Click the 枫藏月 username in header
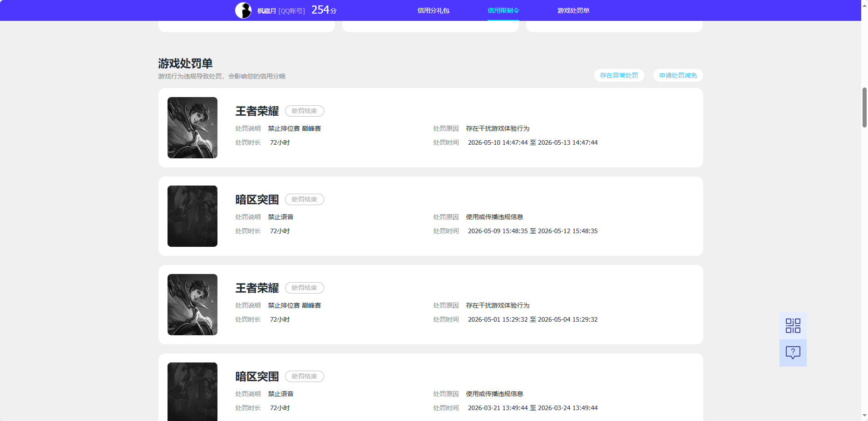868x421 pixels. [266, 11]
